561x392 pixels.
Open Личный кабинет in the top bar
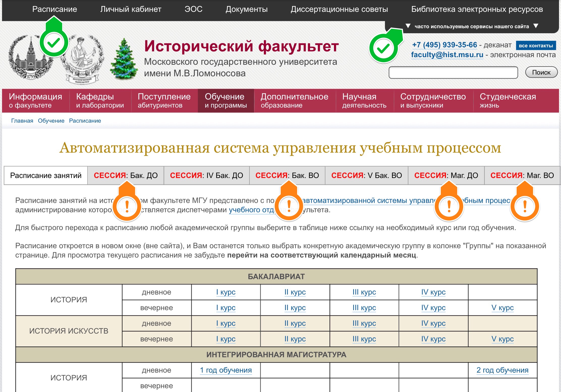[x=131, y=9]
